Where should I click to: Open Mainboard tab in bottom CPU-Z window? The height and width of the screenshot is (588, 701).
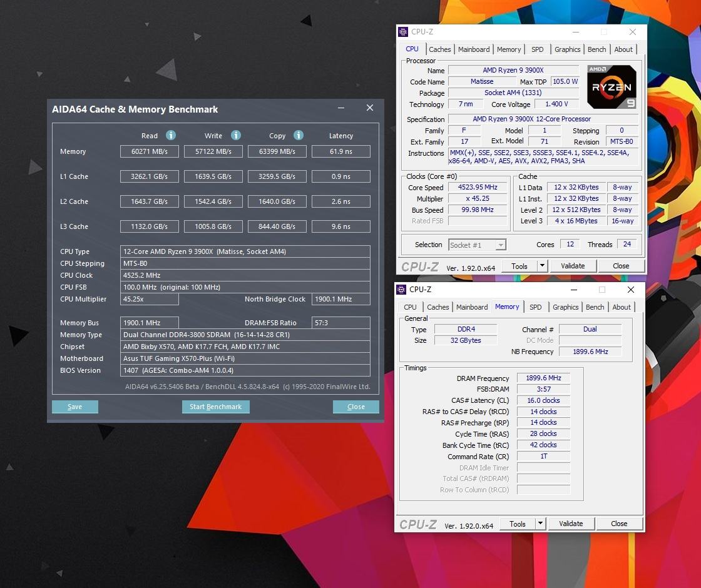pos(472,307)
